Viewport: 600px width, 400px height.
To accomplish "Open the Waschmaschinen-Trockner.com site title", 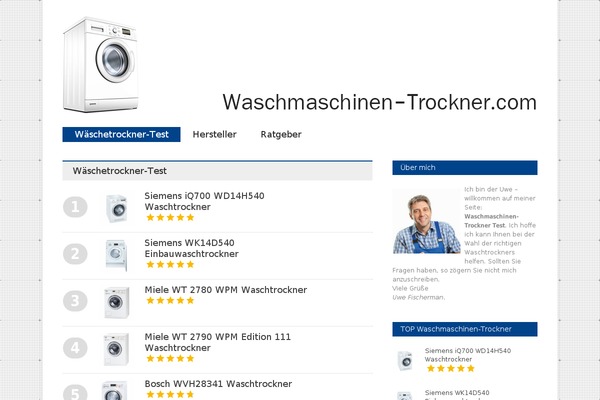I will (x=379, y=102).
